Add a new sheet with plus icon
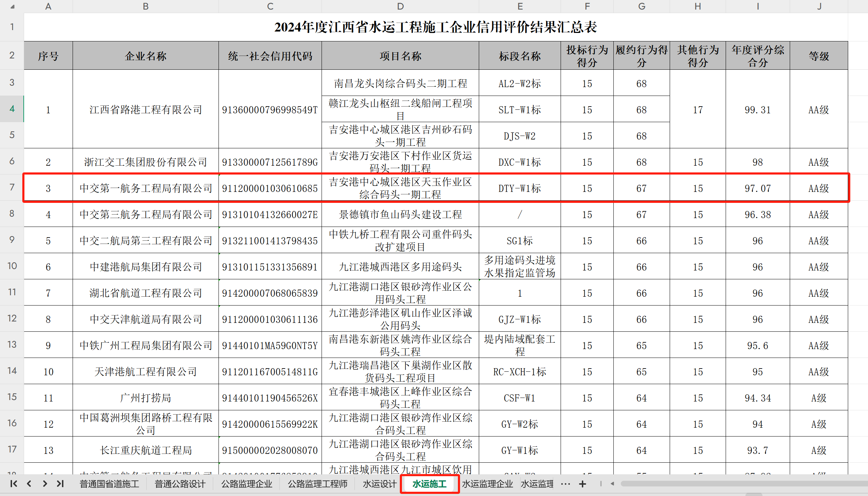Image resolution: width=868 pixels, height=496 pixels. pyautogui.click(x=582, y=484)
